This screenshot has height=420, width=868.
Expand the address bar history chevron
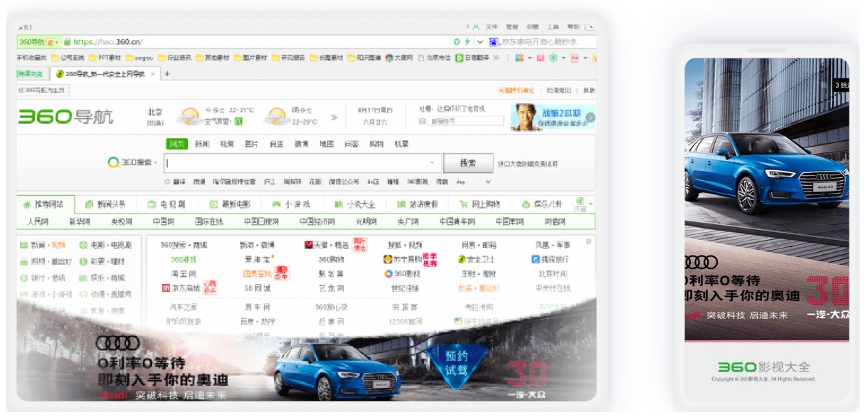(480, 42)
